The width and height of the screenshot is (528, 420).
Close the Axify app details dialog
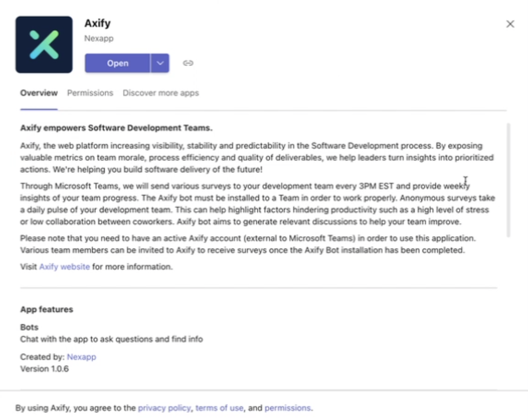coord(510,24)
